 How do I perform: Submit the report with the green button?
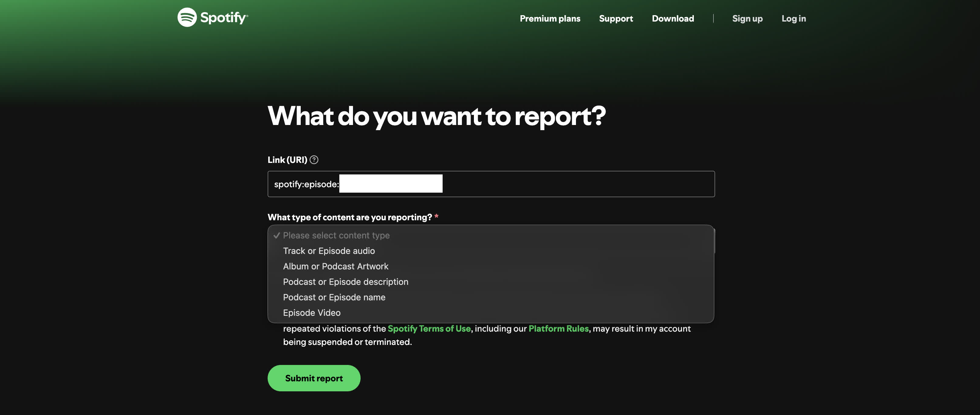click(314, 378)
